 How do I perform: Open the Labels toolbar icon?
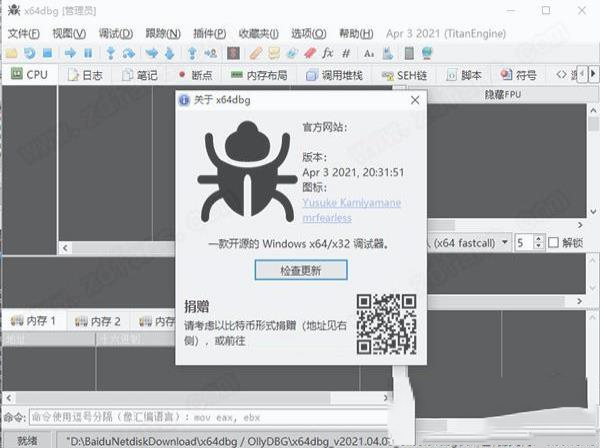pyautogui.click(x=292, y=53)
